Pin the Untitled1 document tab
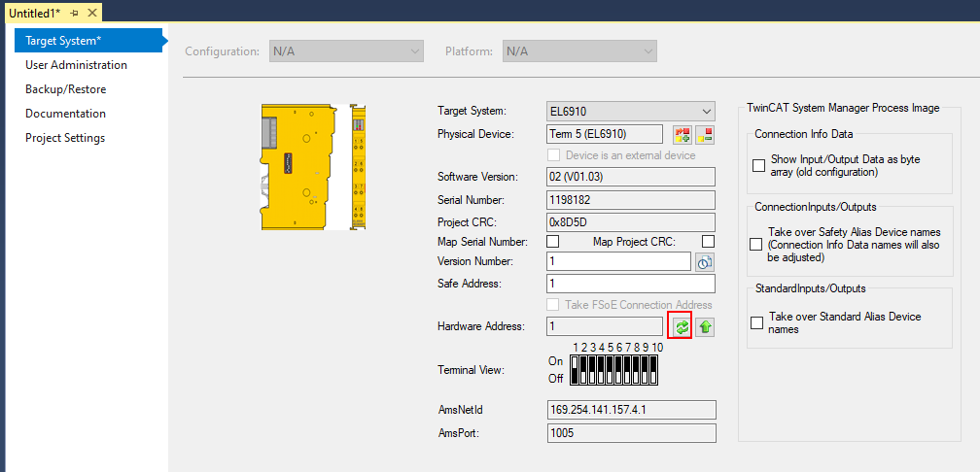980x472 pixels. pyautogui.click(x=74, y=14)
